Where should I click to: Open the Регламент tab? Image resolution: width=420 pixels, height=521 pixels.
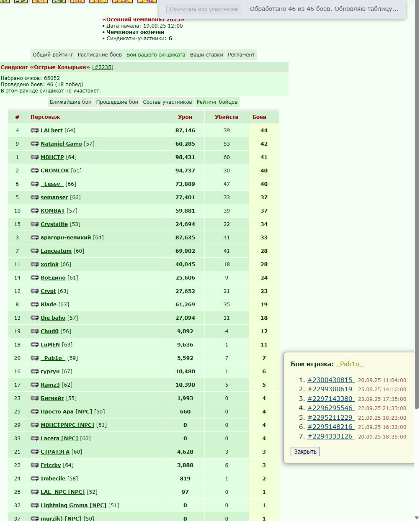241,55
